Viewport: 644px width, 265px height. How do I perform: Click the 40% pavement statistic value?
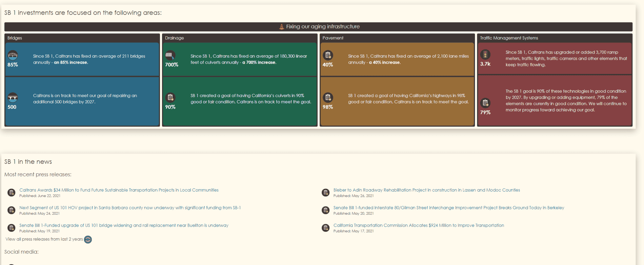pyautogui.click(x=328, y=65)
